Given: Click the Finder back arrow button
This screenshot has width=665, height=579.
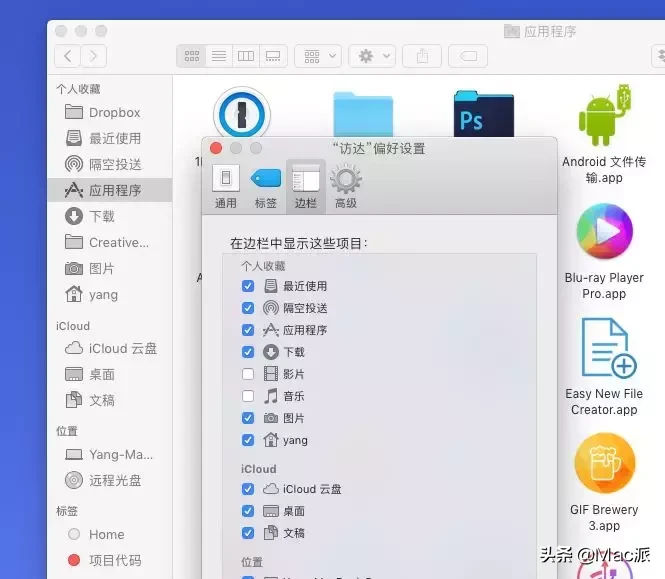Looking at the screenshot, I should [x=67, y=56].
